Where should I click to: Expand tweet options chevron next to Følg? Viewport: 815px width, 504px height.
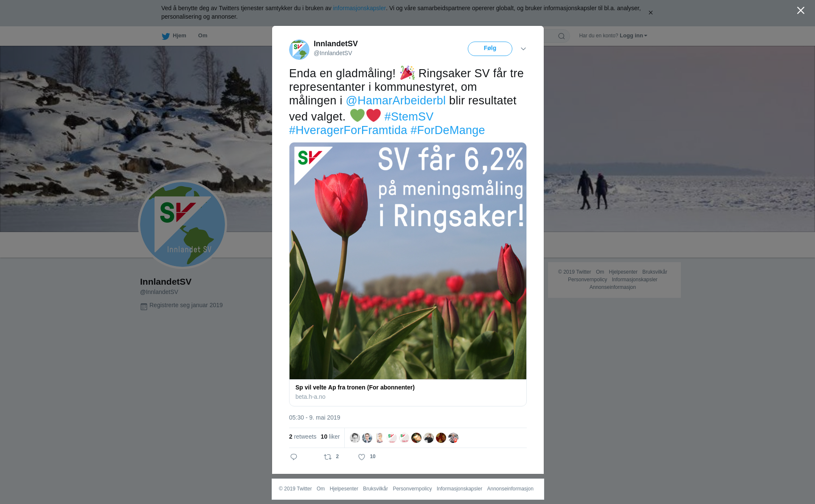click(x=523, y=49)
